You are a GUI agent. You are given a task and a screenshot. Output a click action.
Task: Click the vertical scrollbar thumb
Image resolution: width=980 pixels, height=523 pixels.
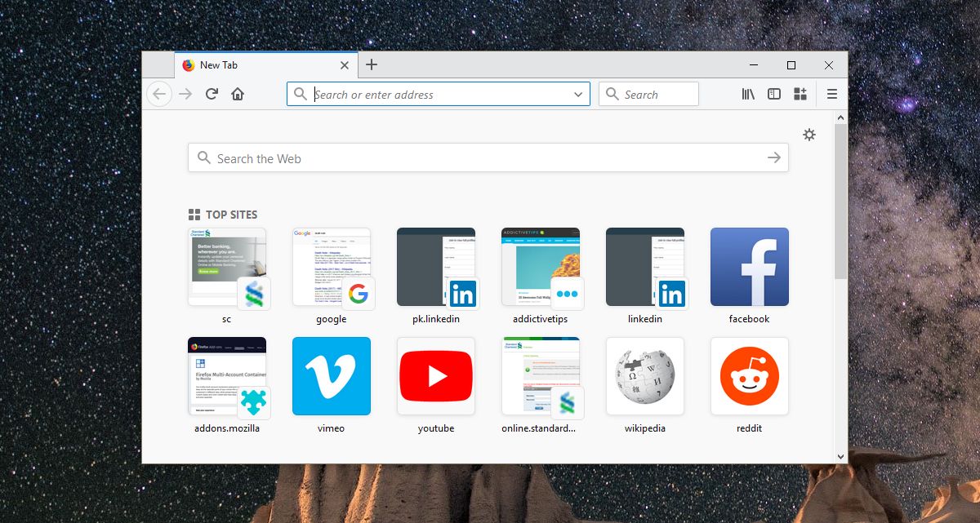pyautogui.click(x=840, y=202)
